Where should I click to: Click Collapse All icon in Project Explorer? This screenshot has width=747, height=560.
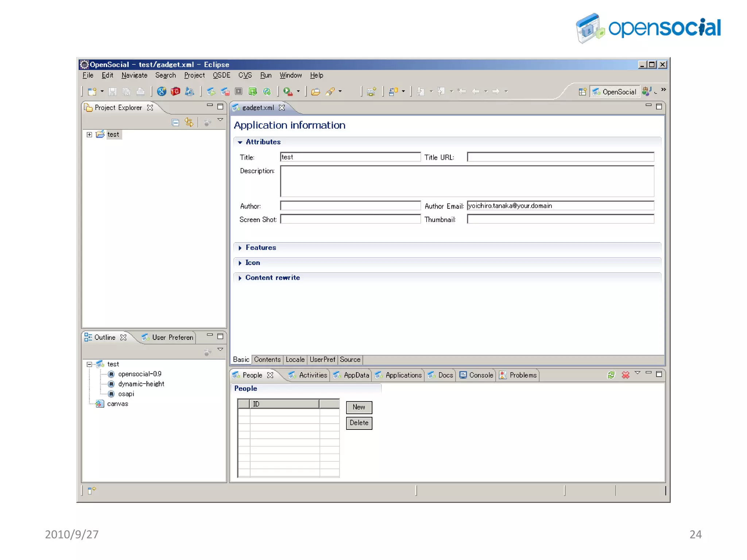click(175, 122)
